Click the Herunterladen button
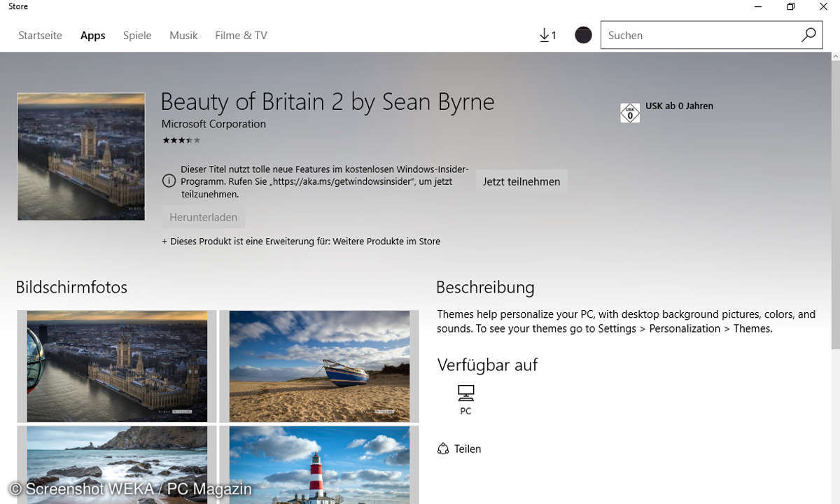The height and width of the screenshot is (504, 840). pos(203,218)
